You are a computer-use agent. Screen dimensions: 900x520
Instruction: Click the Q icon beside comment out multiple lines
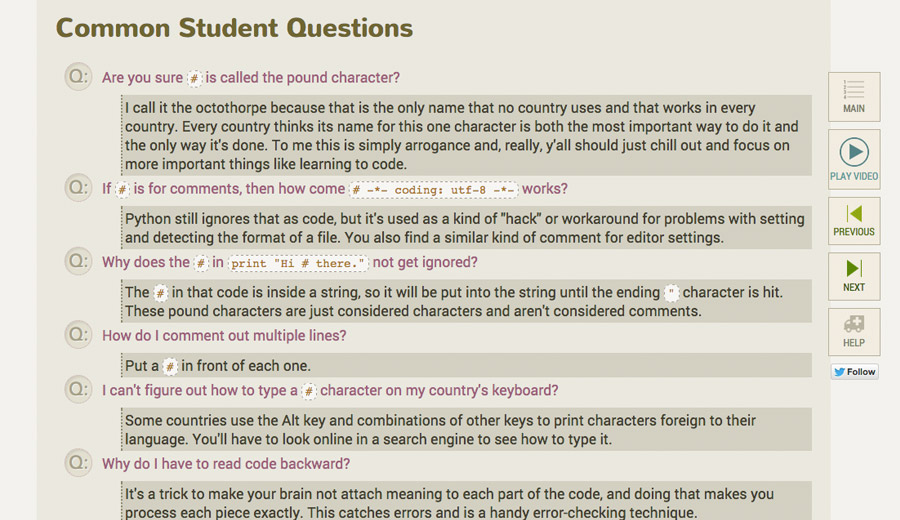coord(78,335)
